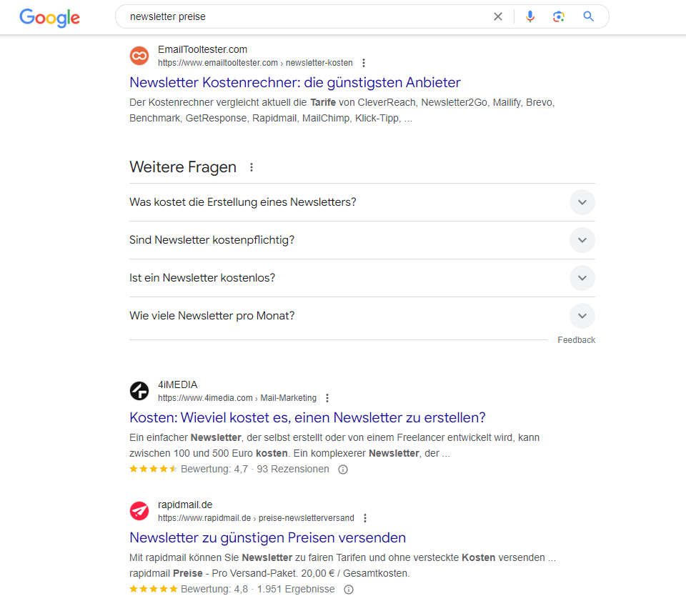
Task: Open more options for rapidmail.de result
Action: pos(365,518)
